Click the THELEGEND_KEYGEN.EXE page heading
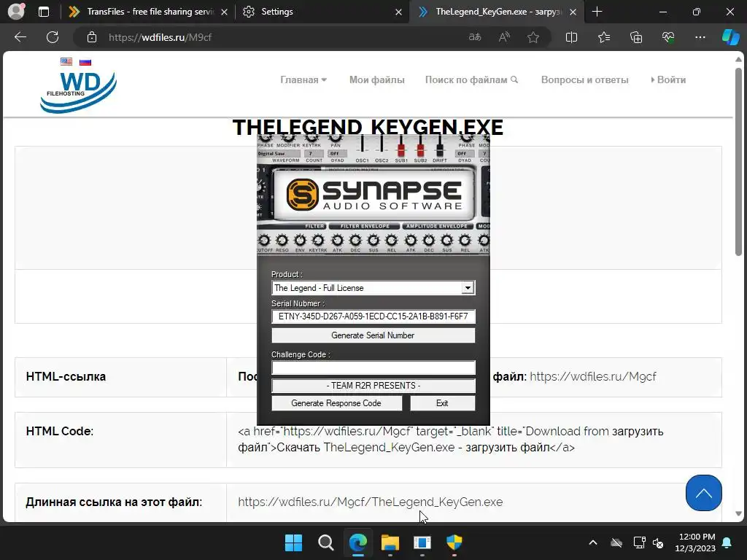The height and width of the screenshot is (560, 747). 368,128
